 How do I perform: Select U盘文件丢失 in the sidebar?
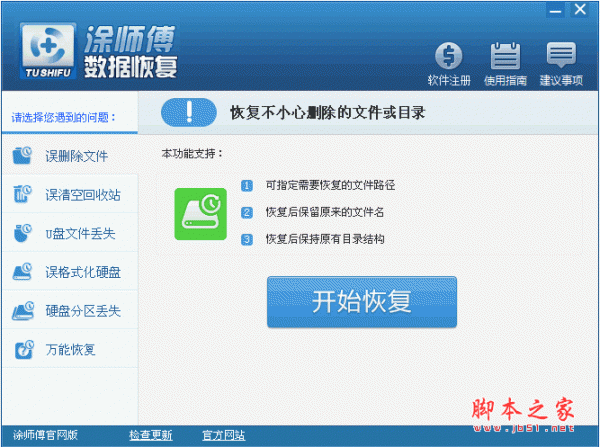click(x=70, y=233)
